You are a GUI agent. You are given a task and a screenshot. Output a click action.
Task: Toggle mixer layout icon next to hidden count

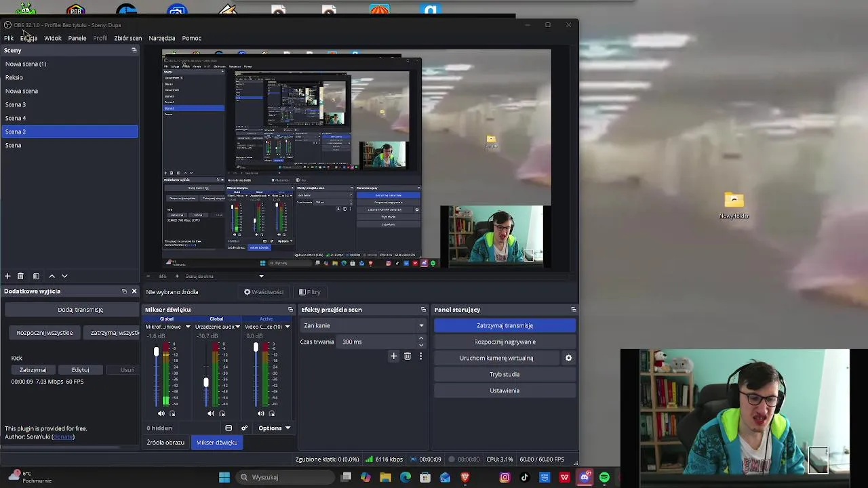(x=229, y=428)
